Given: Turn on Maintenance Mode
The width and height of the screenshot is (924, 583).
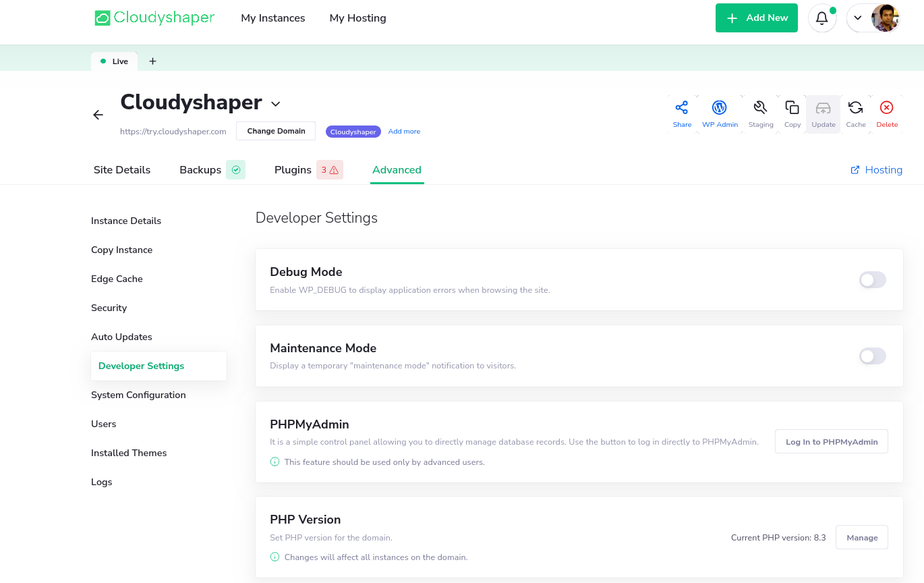Looking at the screenshot, I should (872, 356).
